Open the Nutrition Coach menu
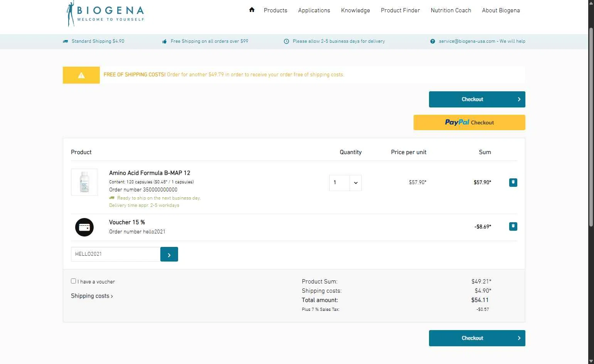Viewport: 594px width, 364px height. (451, 10)
